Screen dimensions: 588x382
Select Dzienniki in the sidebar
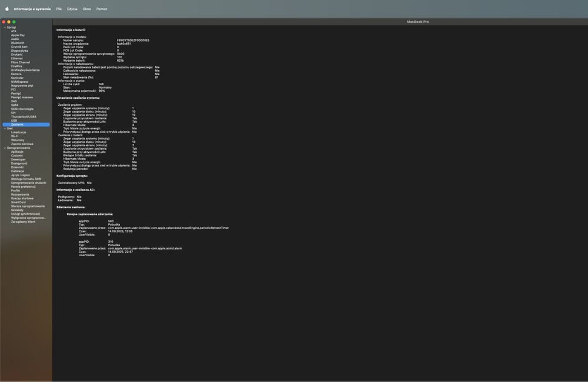(17, 167)
